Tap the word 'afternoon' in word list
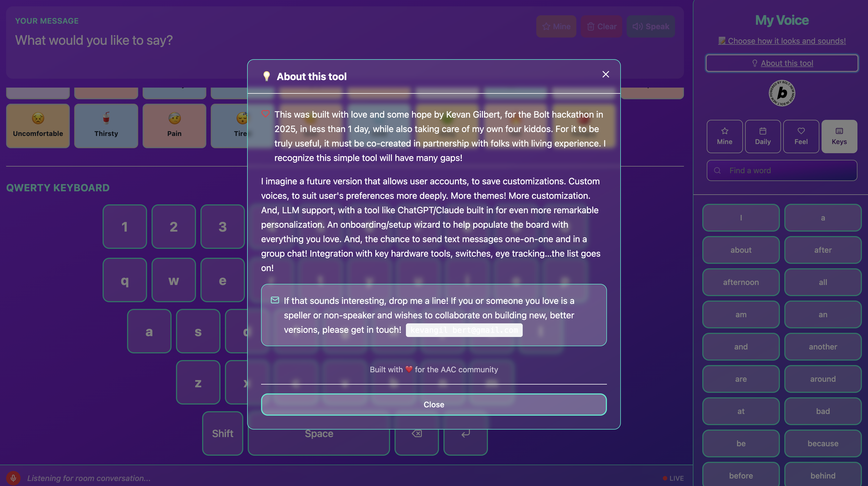 click(x=741, y=282)
